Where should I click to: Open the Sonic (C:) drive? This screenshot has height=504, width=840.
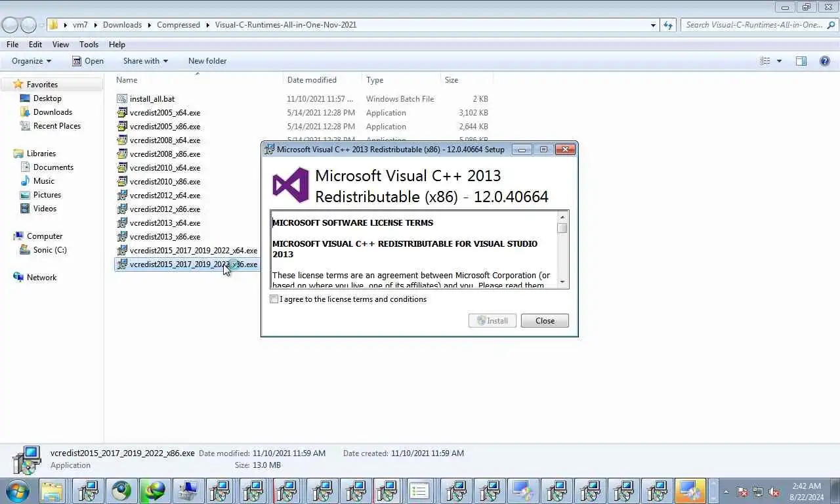[x=50, y=250]
